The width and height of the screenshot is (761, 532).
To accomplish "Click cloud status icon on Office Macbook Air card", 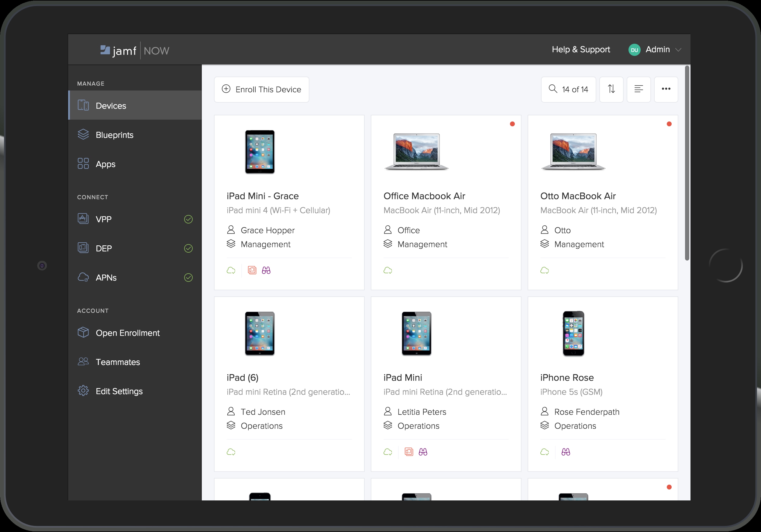I will click(x=388, y=270).
